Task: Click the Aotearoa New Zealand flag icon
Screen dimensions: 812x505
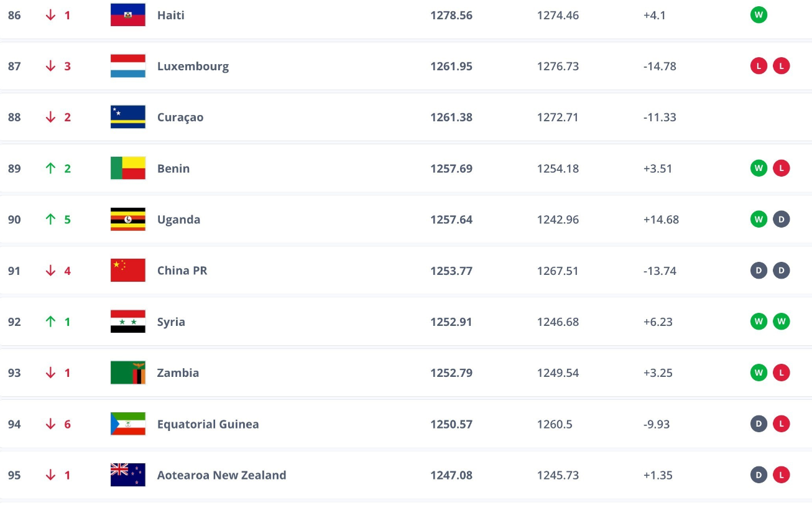Action: click(x=127, y=475)
